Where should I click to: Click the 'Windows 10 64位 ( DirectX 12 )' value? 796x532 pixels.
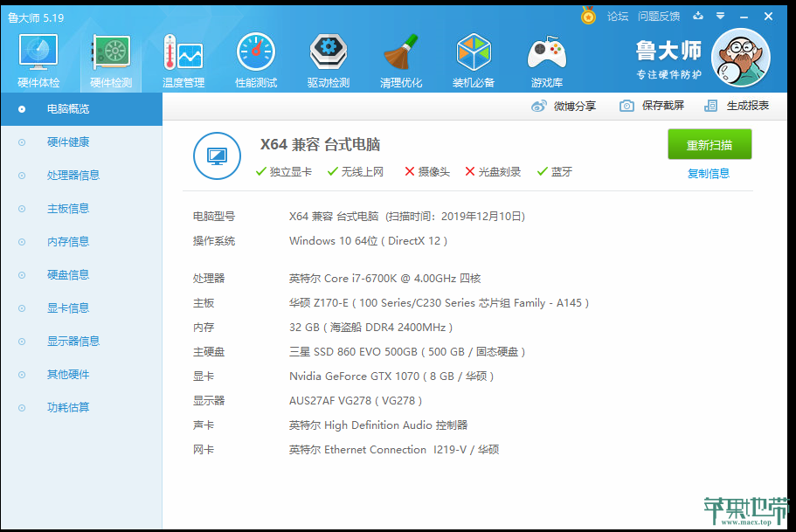pos(368,240)
